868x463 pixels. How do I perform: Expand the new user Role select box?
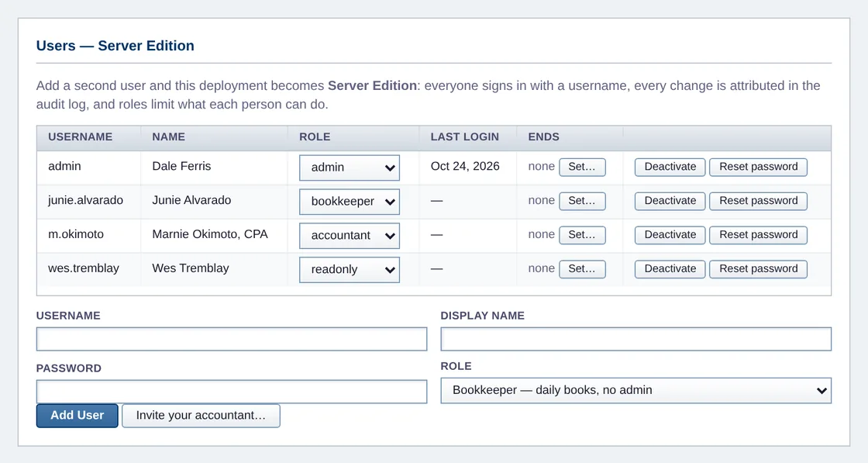point(636,390)
